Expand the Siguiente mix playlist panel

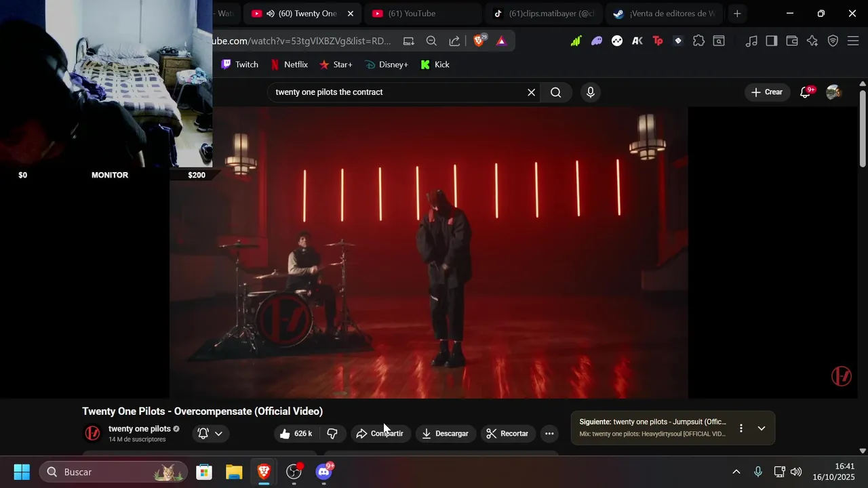pos(762,428)
